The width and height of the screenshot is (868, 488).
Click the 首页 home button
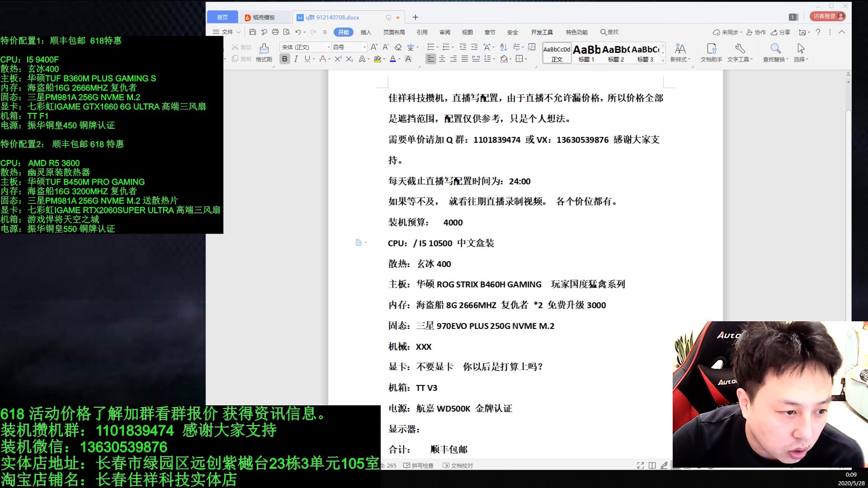point(222,17)
